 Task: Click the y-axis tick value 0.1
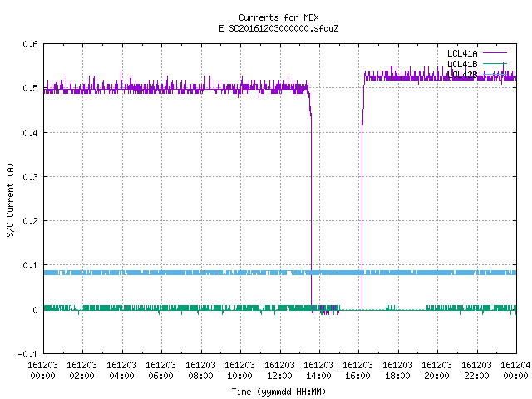pyautogui.click(x=30, y=265)
